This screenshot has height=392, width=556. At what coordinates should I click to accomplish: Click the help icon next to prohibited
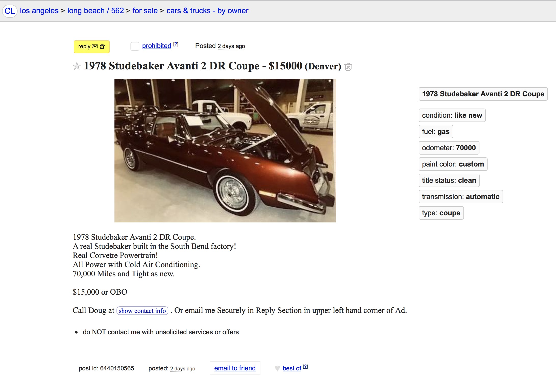pos(176,44)
